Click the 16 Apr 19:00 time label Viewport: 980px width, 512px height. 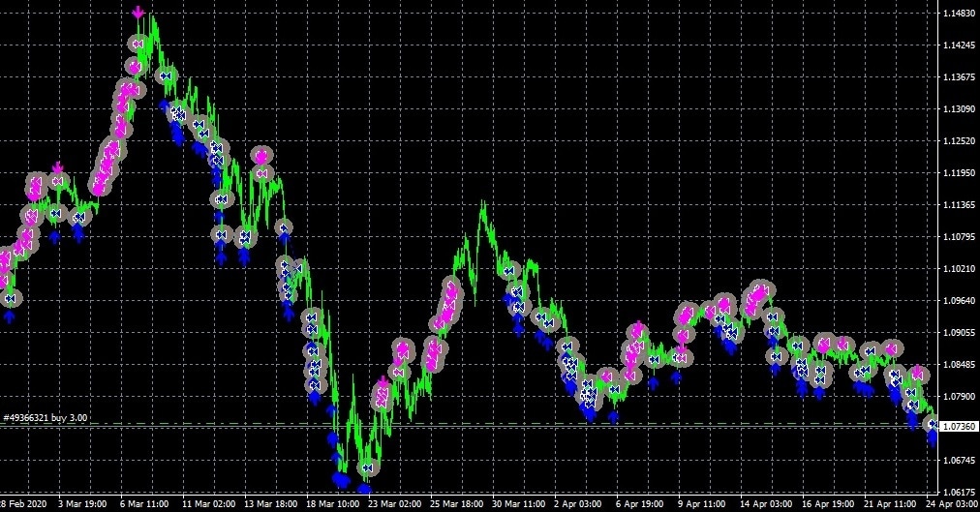point(828,503)
